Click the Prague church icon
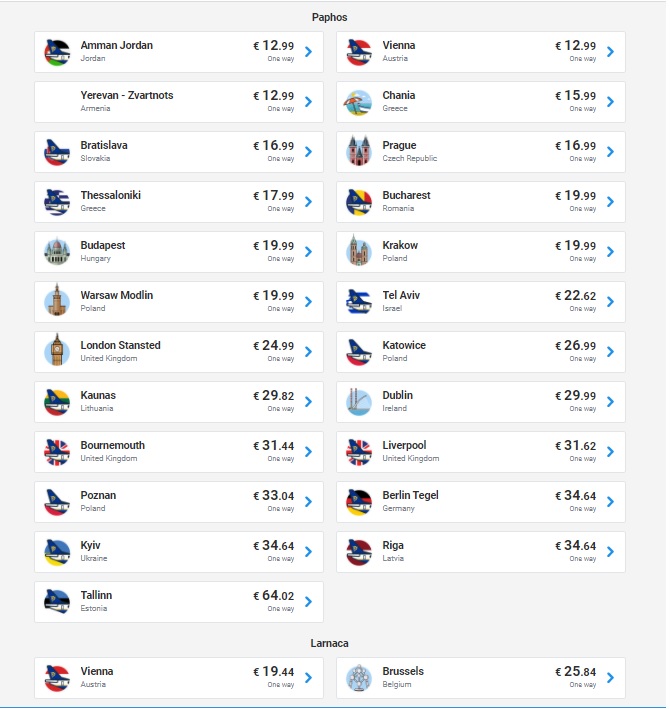The width and height of the screenshot is (670, 709). click(359, 151)
